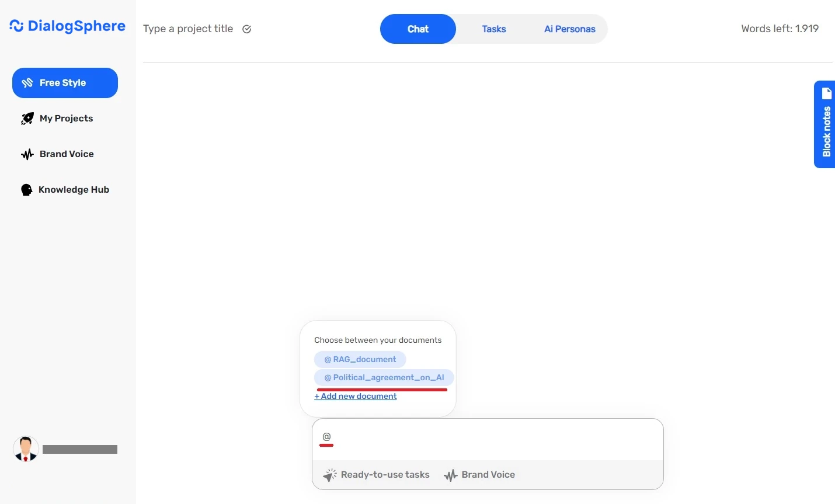The width and height of the screenshot is (835, 504).
Task: Choose the @Political_agreement_on_AI document
Action: click(384, 378)
